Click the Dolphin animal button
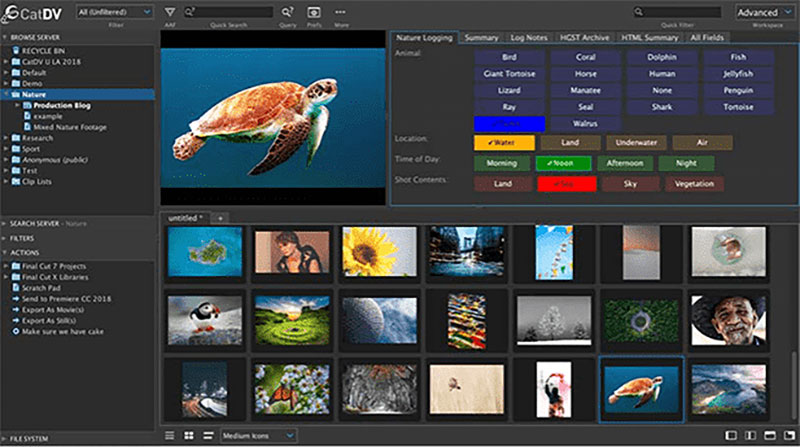800x447 pixels. click(662, 57)
